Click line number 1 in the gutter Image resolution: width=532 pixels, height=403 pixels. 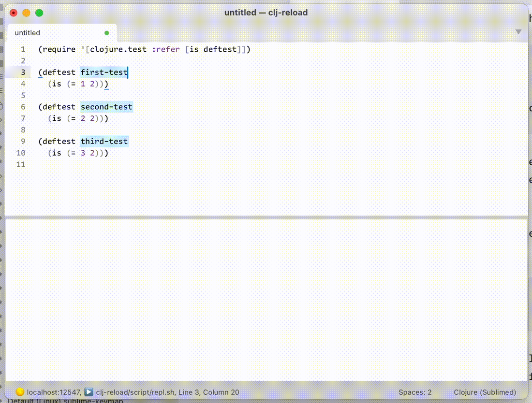23,49
